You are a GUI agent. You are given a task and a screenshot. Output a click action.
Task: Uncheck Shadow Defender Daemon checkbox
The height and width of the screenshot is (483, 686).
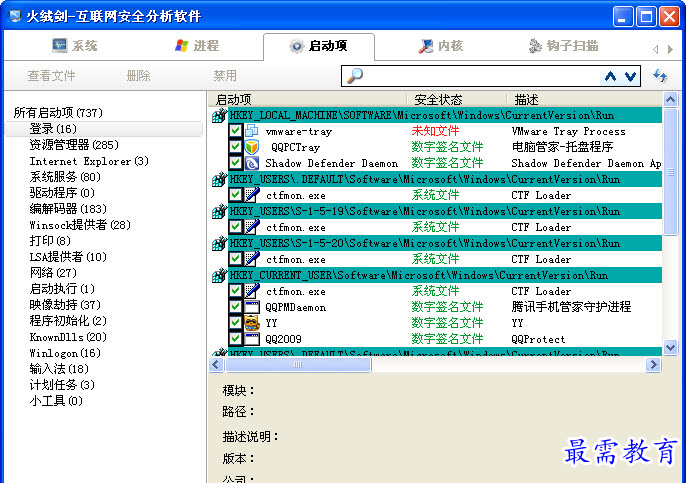coord(235,163)
